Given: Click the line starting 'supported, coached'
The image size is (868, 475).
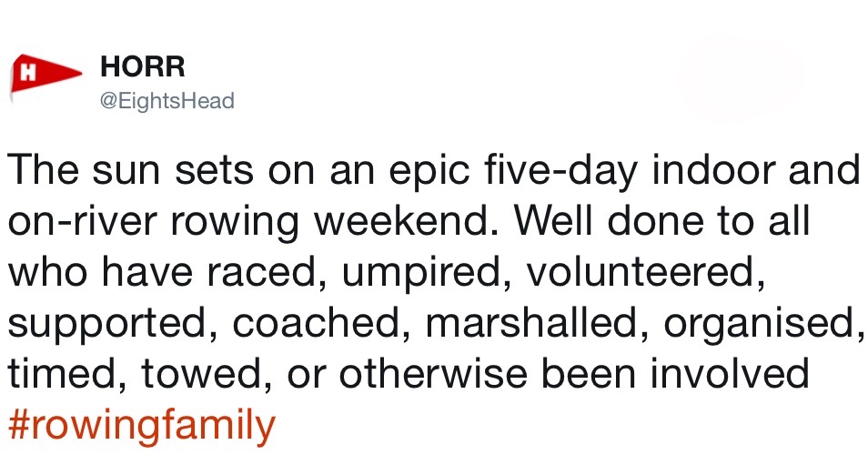Looking at the screenshot, I should click(433, 322).
